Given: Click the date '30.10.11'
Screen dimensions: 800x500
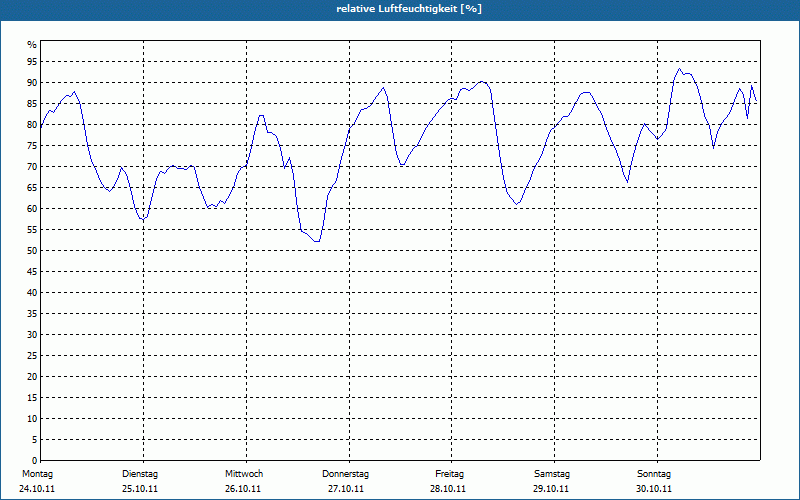Looking at the screenshot, I should 654,489.
